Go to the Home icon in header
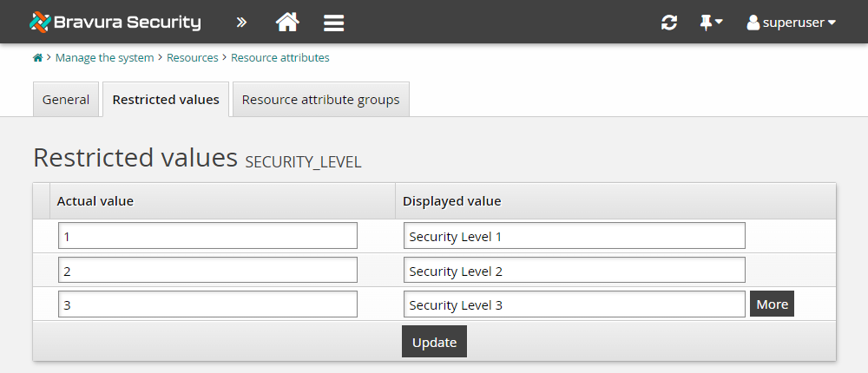Image resolution: width=868 pixels, height=373 pixels. 287,23
